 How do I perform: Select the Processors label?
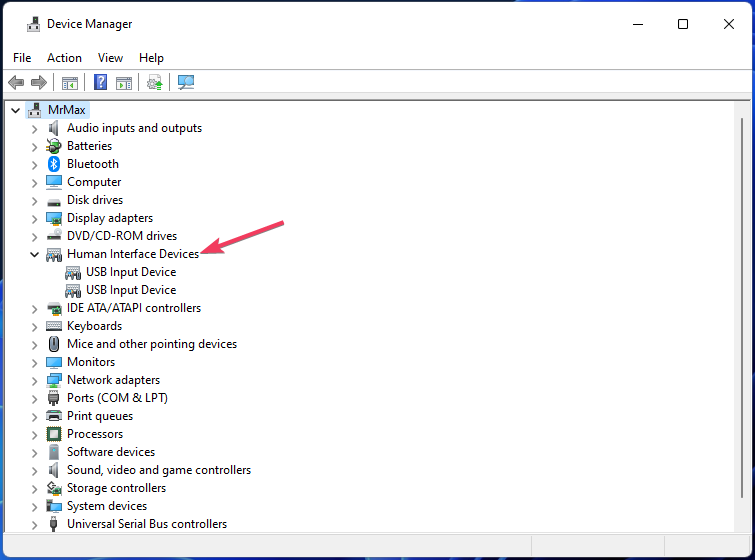pyautogui.click(x=95, y=434)
